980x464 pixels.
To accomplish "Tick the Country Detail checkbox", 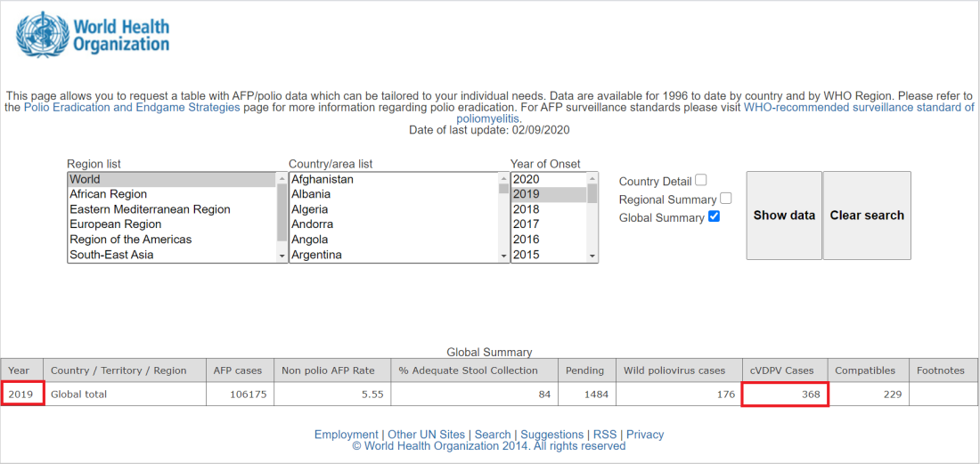I will tap(701, 180).
